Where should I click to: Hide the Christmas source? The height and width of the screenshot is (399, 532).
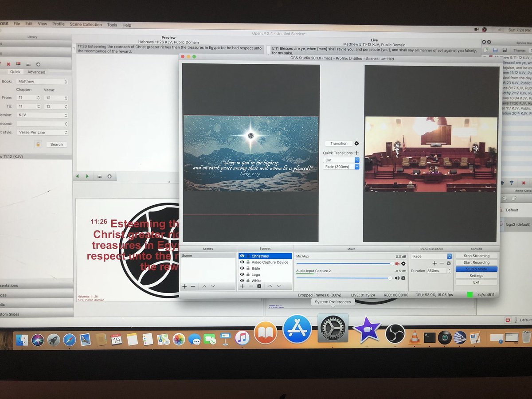242,256
